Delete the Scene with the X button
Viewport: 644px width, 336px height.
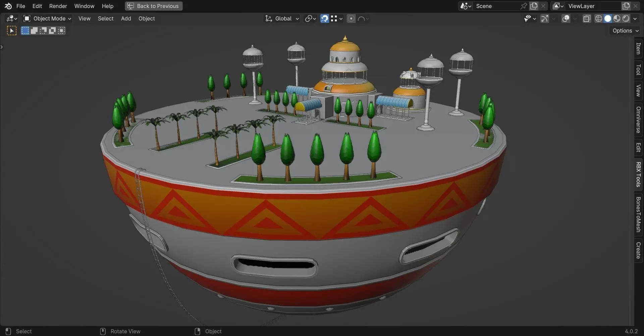(x=543, y=6)
